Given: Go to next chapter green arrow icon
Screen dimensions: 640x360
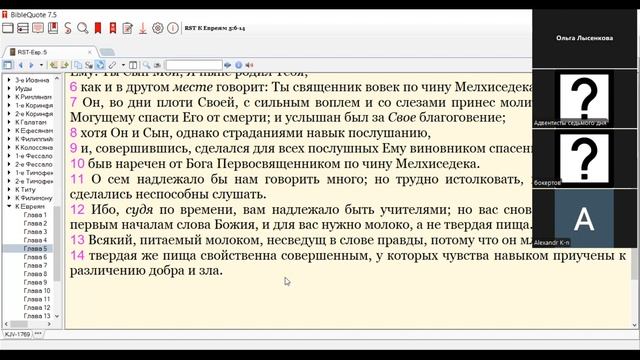Looking at the screenshot, I should 64,65.
